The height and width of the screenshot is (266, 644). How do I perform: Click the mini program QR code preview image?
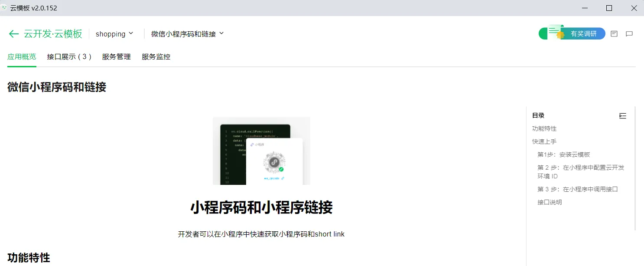click(261, 151)
